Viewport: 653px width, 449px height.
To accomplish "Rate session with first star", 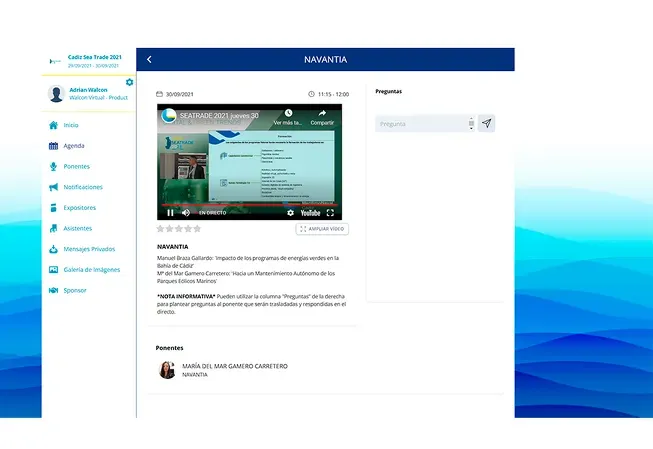I will tap(160, 229).
